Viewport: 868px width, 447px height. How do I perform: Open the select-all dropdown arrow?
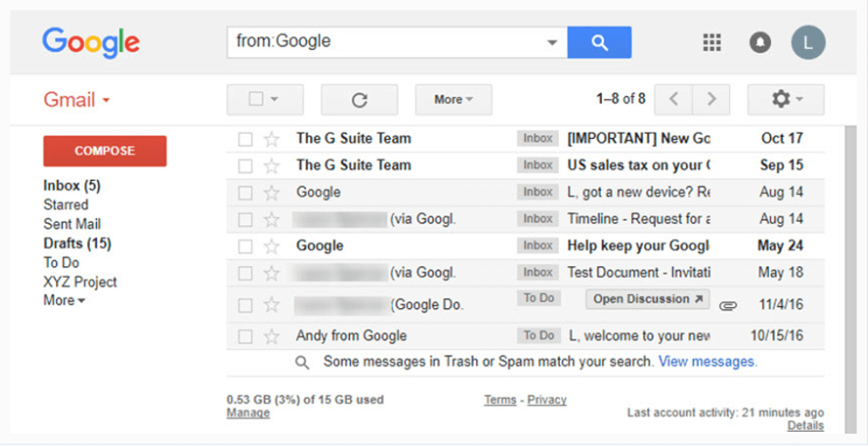click(x=274, y=100)
